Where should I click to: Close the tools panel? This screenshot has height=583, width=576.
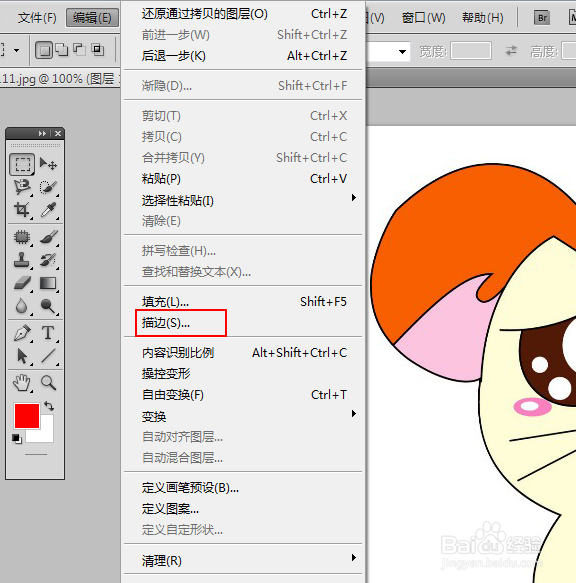click(x=58, y=133)
